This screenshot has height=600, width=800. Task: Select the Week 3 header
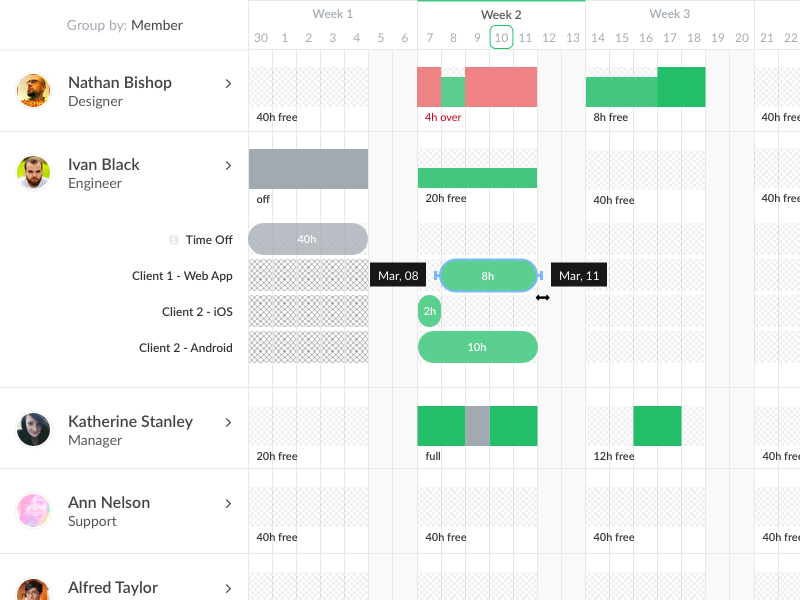point(669,14)
